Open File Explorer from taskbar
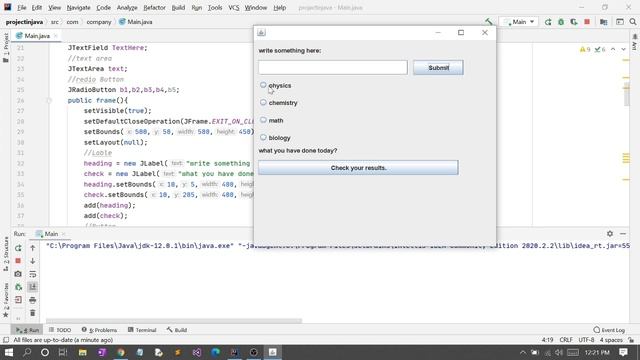The height and width of the screenshot is (360, 640). click(x=83, y=352)
